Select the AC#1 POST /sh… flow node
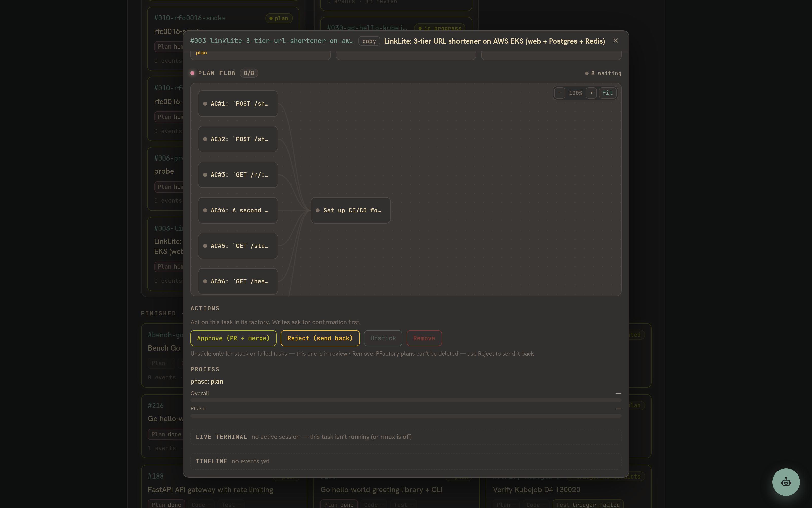 pos(238,104)
